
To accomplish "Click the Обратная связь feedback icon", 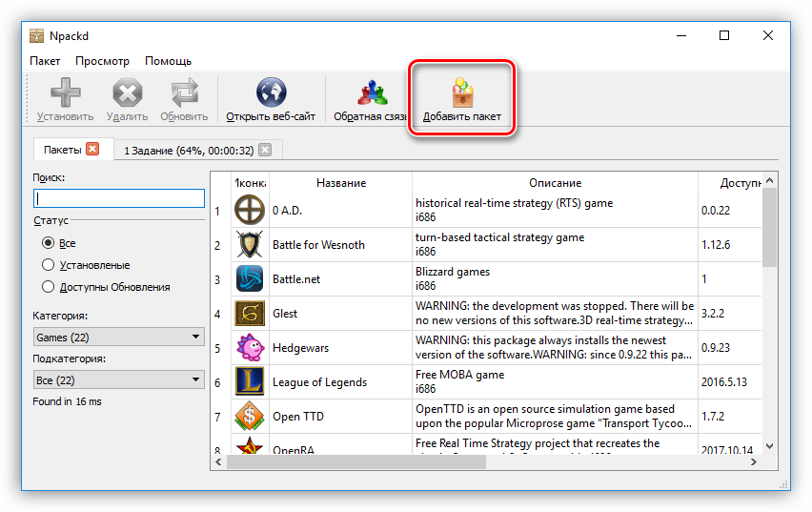I will [371, 94].
